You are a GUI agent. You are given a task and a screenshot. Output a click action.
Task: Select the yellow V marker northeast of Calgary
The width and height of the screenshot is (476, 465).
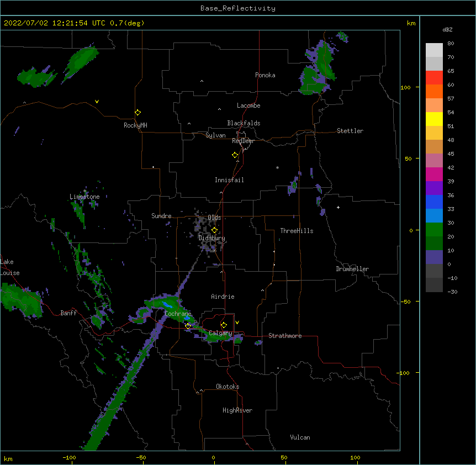[237, 323]
